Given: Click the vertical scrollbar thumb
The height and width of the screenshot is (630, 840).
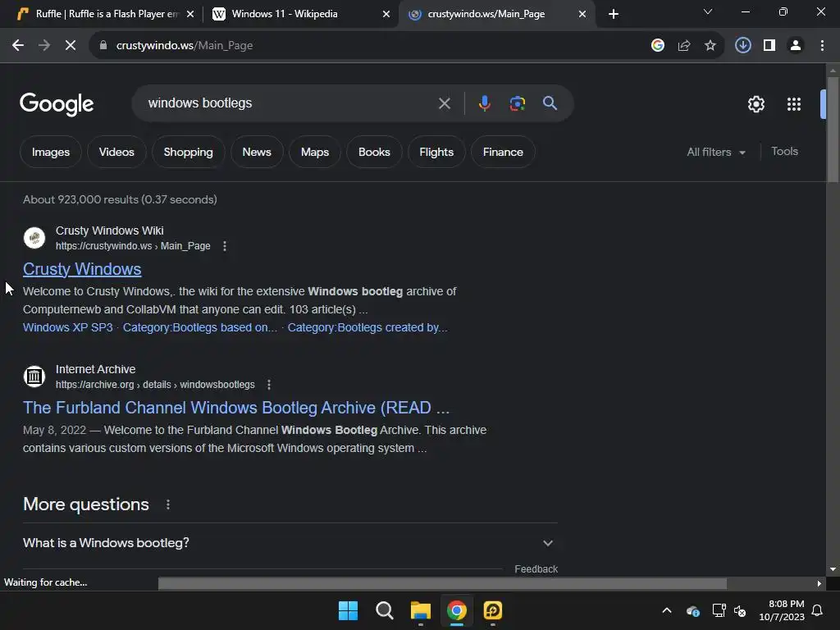Looking at the screenshot, I should coord(833,129).
